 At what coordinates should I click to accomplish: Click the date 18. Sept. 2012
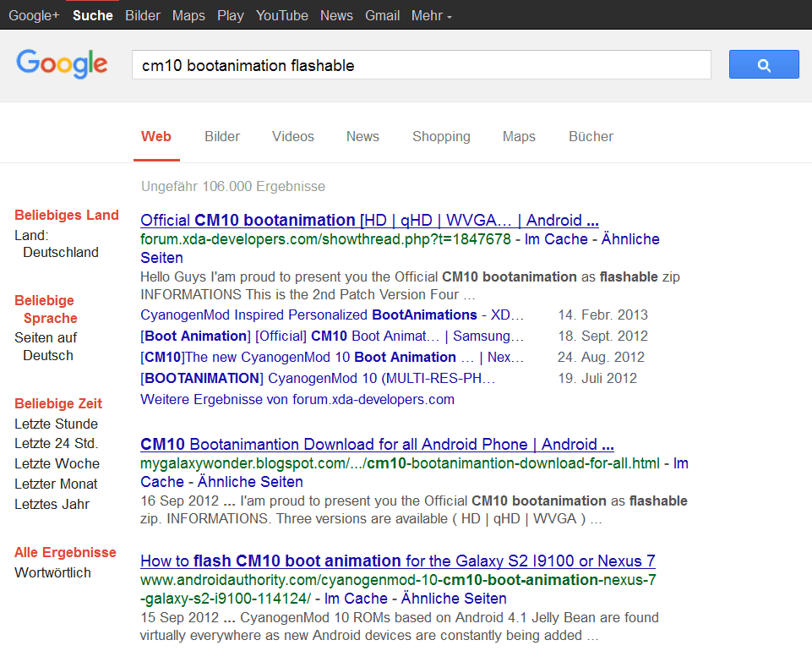tap(602, 336)
